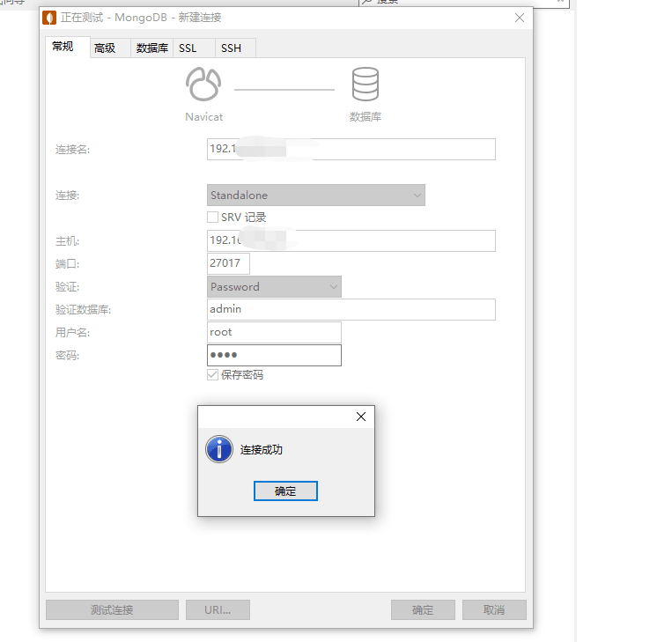The width and height of the screenshot is (672, 642).
Task: Enable the SRV 记录 checkbox
Action: tap(212, 217)
